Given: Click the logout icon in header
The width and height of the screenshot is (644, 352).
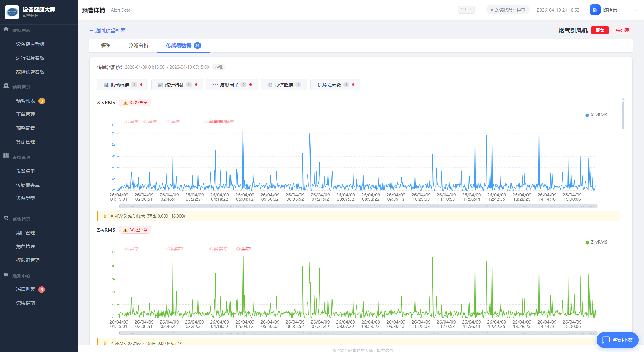Looking at the screenshot, I should [634, 10].
